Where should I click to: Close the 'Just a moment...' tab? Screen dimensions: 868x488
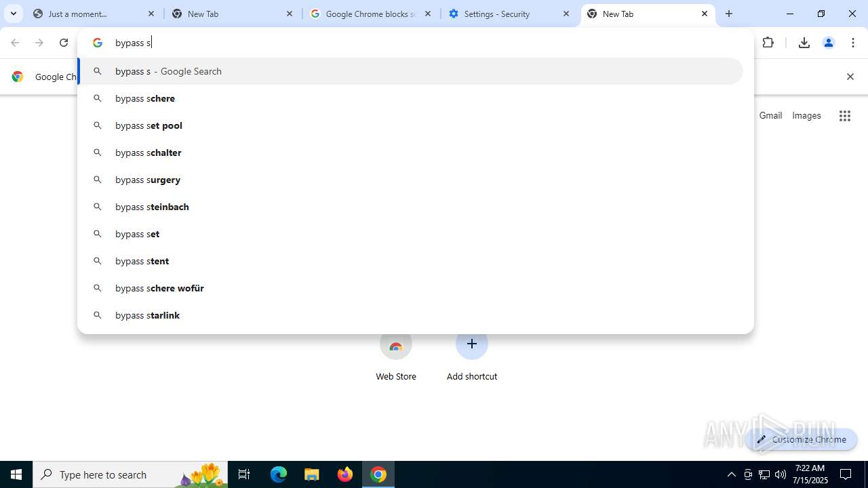tap(151, 14)
